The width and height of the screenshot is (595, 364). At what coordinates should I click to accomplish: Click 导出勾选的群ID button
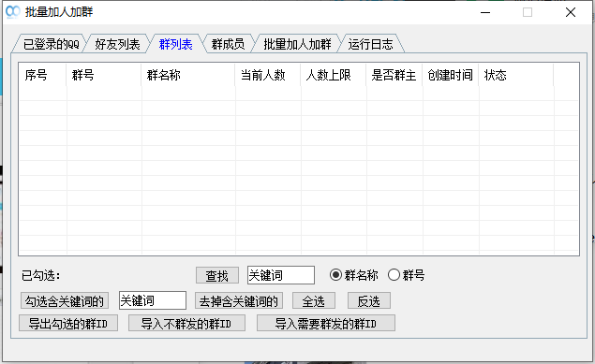(68, 324)
